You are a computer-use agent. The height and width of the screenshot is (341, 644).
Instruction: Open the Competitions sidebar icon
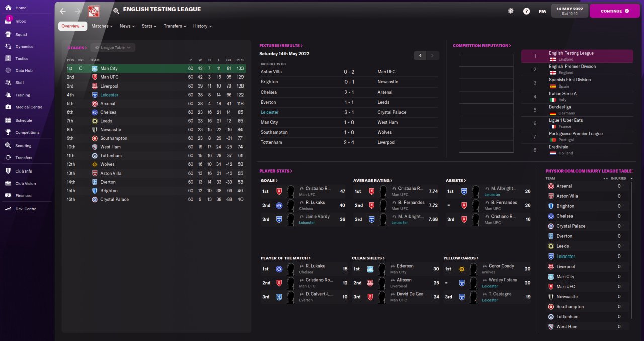pyautogui.click(x=8, y=133)
